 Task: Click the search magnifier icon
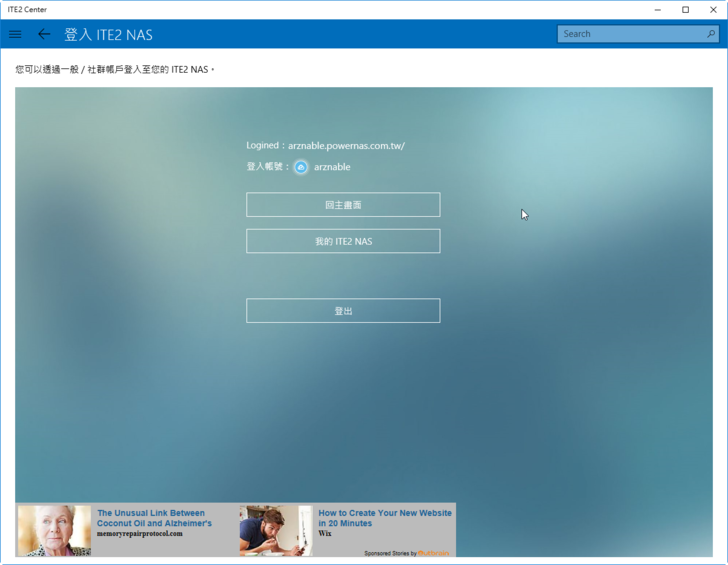tap(711, 34)
